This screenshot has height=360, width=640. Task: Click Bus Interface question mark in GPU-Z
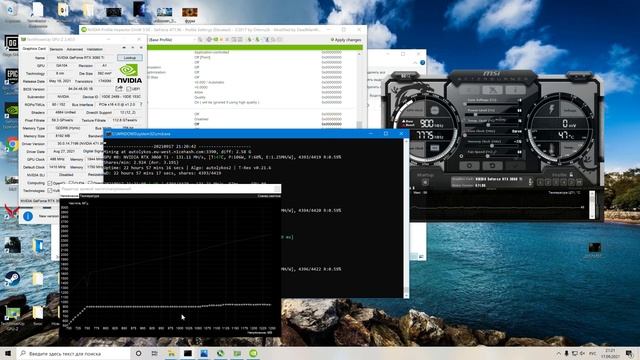(x=141, y=104)
